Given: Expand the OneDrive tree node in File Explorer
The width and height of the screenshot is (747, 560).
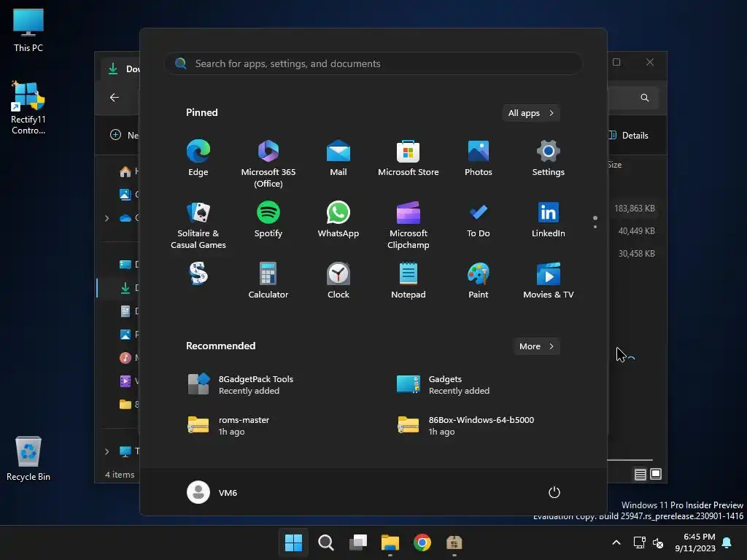Looking at the screenshot, I should click(x=107, y=218).
